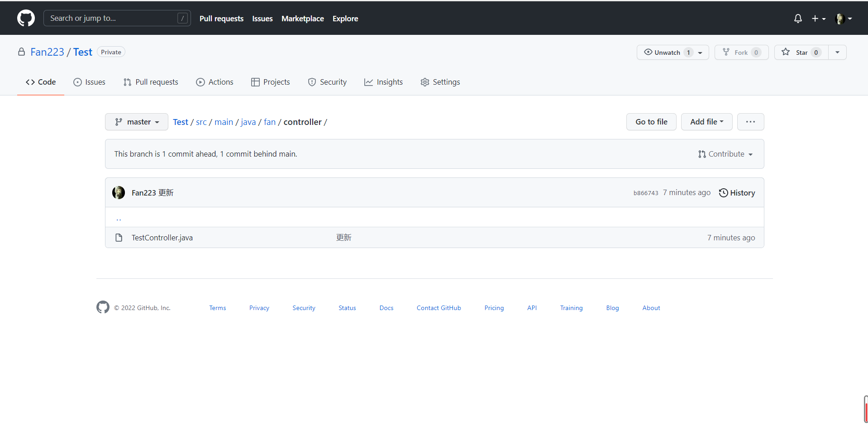Open the Docs footer link
Image resolution: width=868 pixels, height=430 pixels.
click(386, 308)
